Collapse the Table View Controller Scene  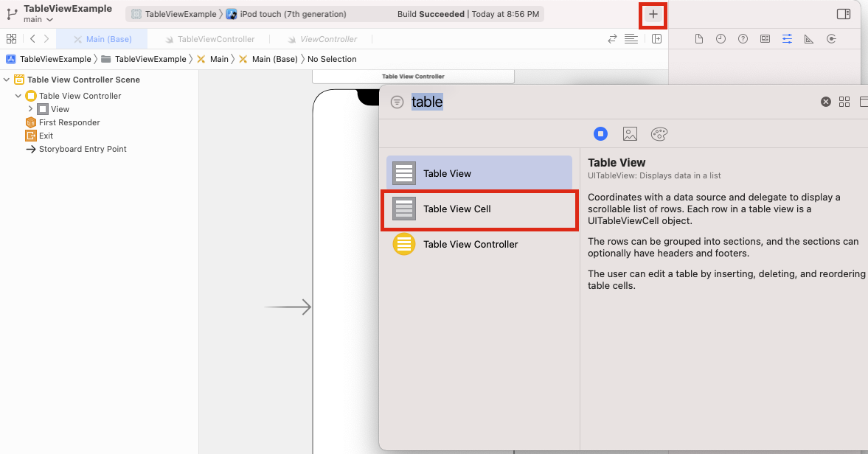[x=7, y=80]
